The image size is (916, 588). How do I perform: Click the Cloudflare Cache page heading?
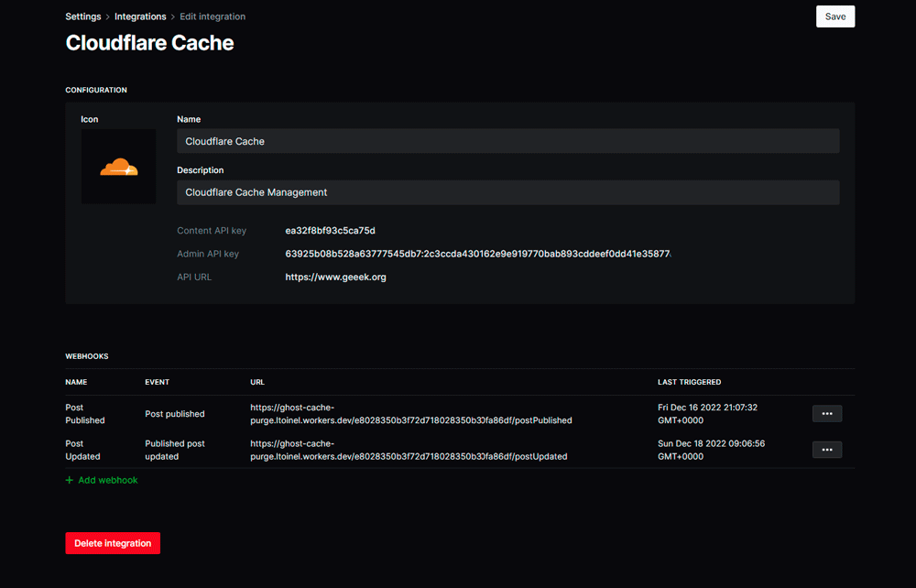(149, 43)
